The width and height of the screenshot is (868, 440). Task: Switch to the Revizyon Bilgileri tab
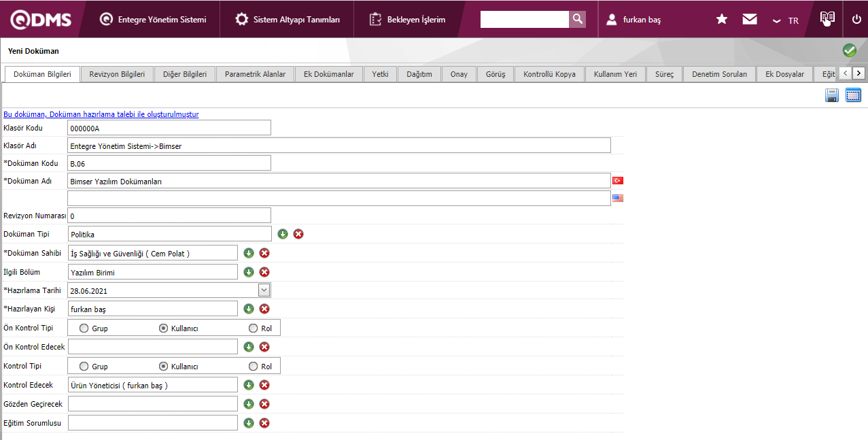tap(117, 74)
